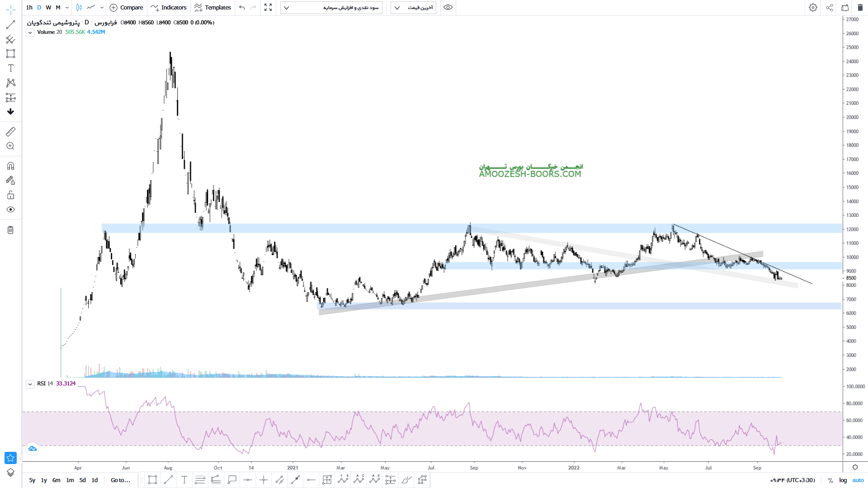Toggle log scale mode
Screen dimensions: 868x488
pos(843,480)
